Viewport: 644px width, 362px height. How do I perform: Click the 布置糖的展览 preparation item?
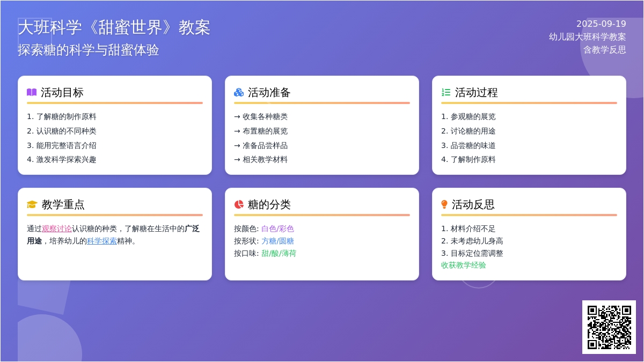pos(265,131)
